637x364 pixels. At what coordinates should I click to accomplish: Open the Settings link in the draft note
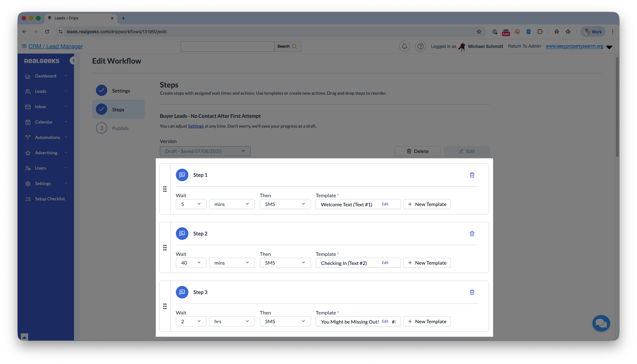click(196, 126)
